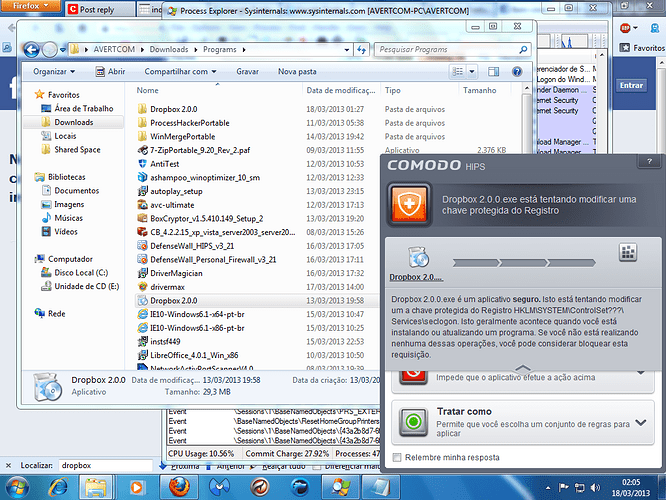Click the refresh button beside address bar
Screen dimensions: 666x500
pyautogui.click(x=361, y=50)
